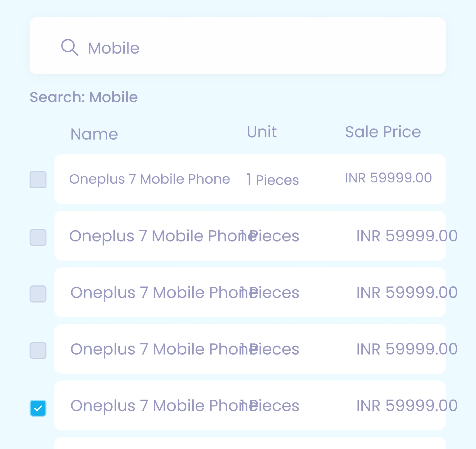This screenshot has height=449, width=476.
Task: Check the first Oneplus 7 row checkbox
Action: coord(38,180)
